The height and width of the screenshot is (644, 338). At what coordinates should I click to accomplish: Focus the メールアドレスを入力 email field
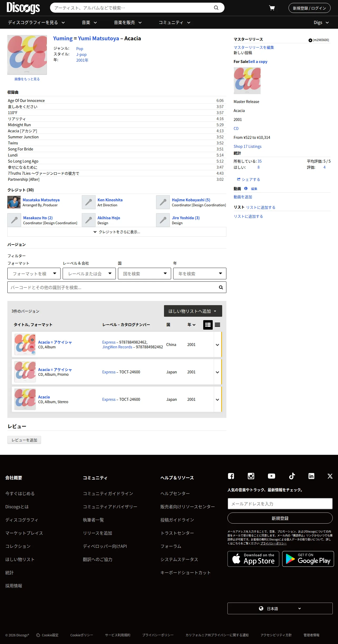280,504
